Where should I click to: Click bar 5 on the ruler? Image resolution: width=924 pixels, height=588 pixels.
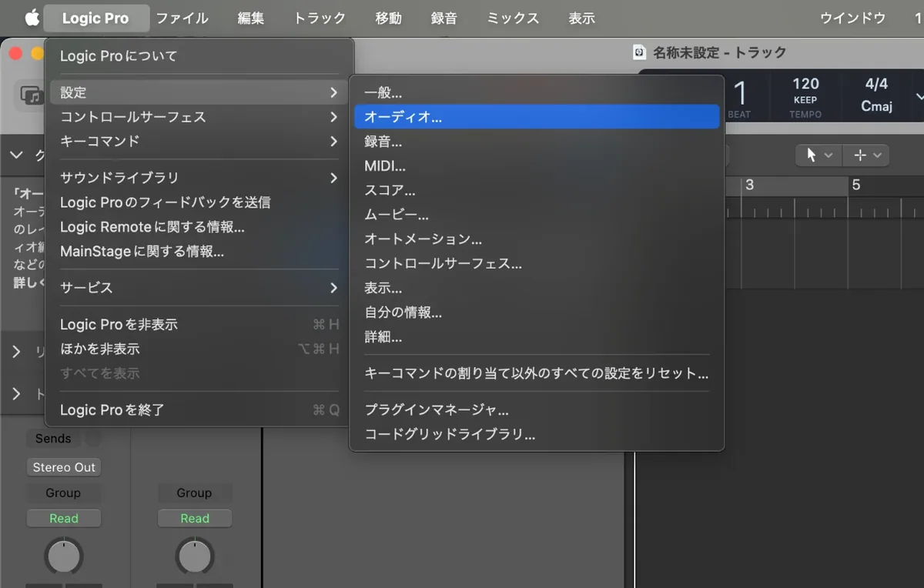(x=855, y=185)
